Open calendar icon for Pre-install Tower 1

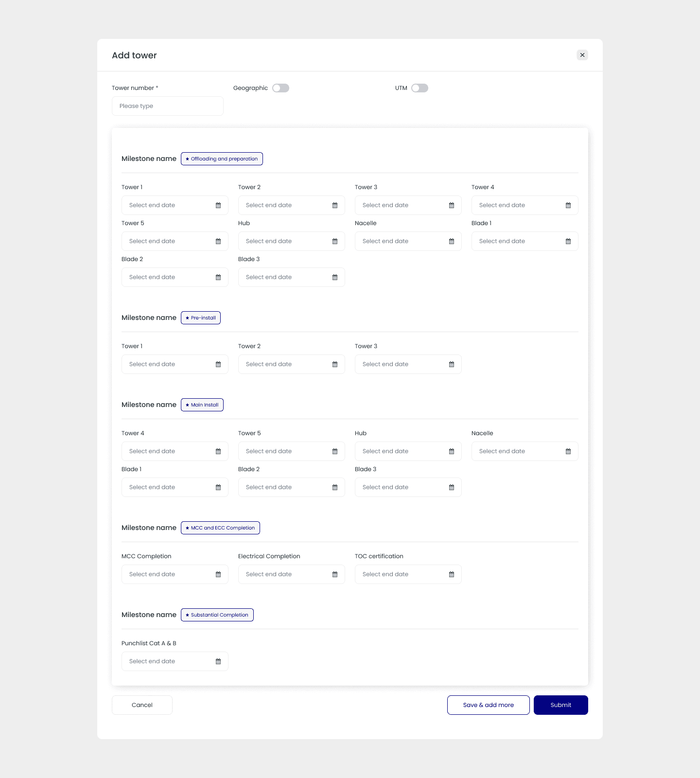coord(218,364)
